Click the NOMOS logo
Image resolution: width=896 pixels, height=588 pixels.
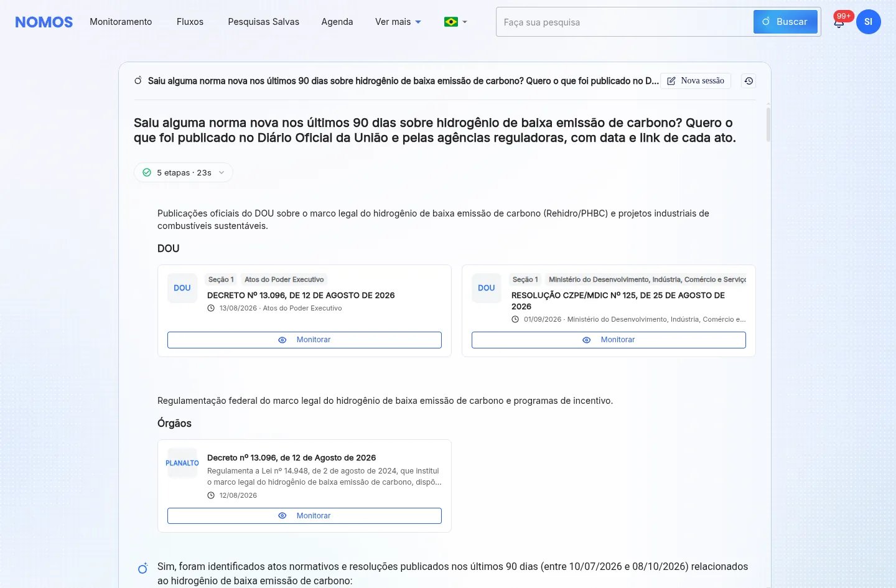pyautogui.click(x=44, y=22)
